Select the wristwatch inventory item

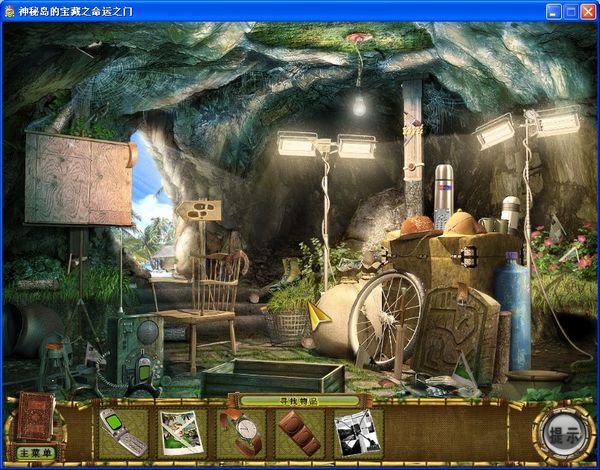[x=241, y=432]
